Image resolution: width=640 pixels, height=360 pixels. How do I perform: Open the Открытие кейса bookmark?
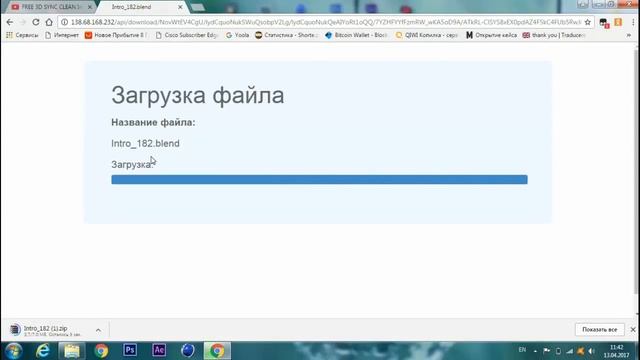point(491,35)
